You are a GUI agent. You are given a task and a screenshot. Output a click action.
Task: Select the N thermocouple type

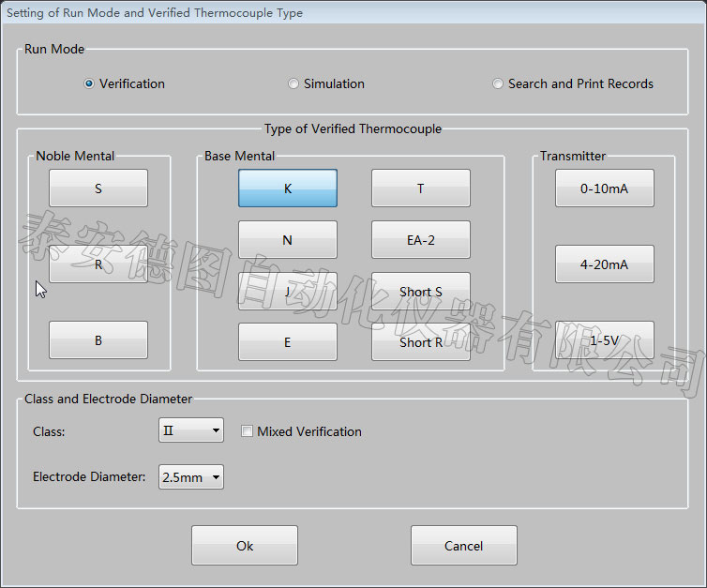pos(287,240)
